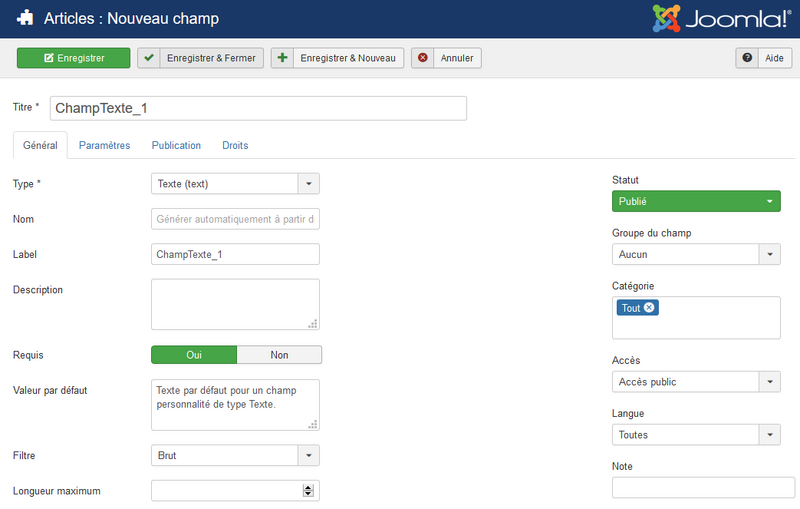Click the Aide button
Viewport: 800px width, 509px height.
pos(764,58)
